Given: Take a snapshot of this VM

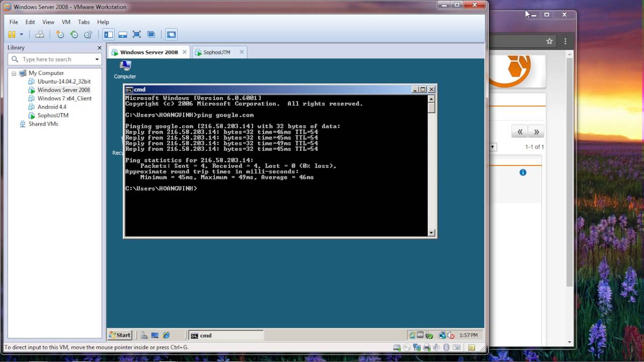Looking at the screenshot, I should click(60, 35).
